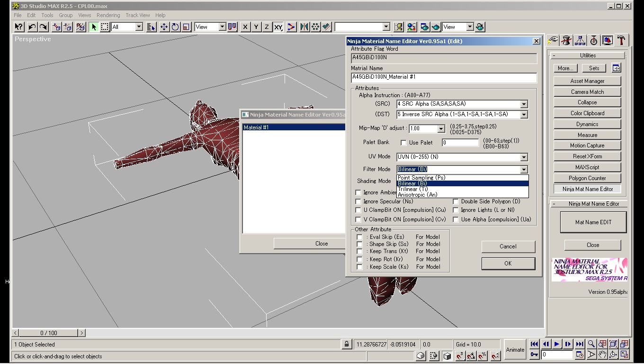Select the Scale transform tool
The width and height of the screenshot is (644, 364).
tap(187, 27)
